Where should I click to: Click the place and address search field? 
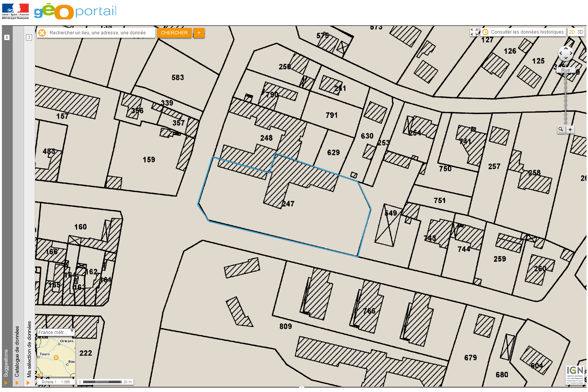[101, 33]
